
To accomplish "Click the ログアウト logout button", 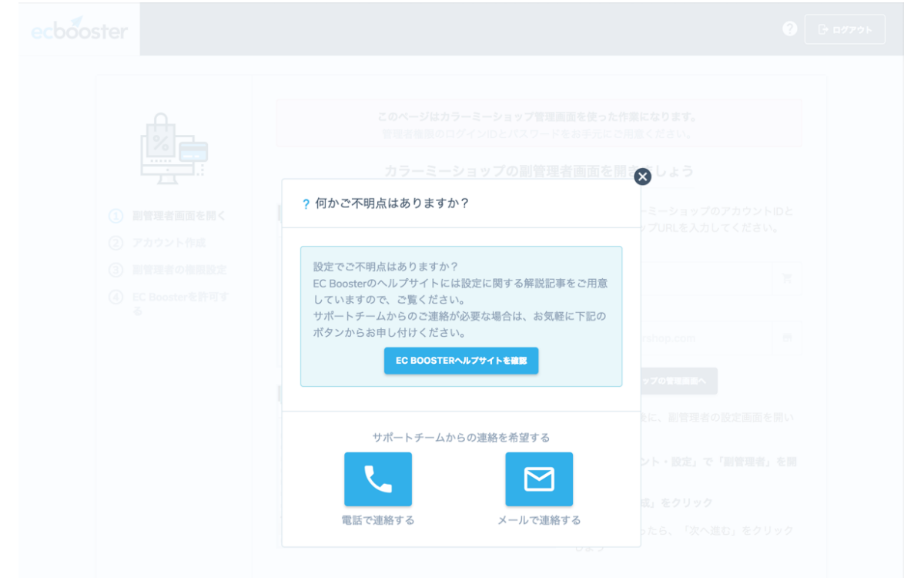I will click(845, 29).
